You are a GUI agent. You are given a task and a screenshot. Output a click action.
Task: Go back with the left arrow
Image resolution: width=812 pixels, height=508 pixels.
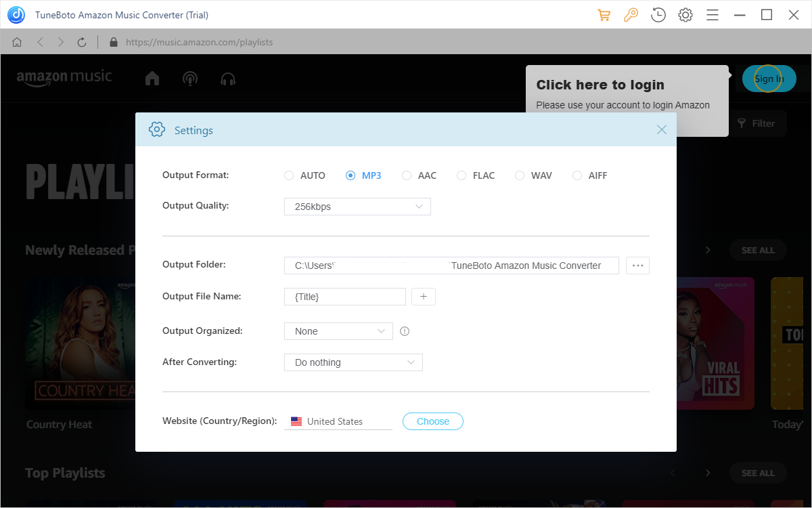[x=40, y=42]
